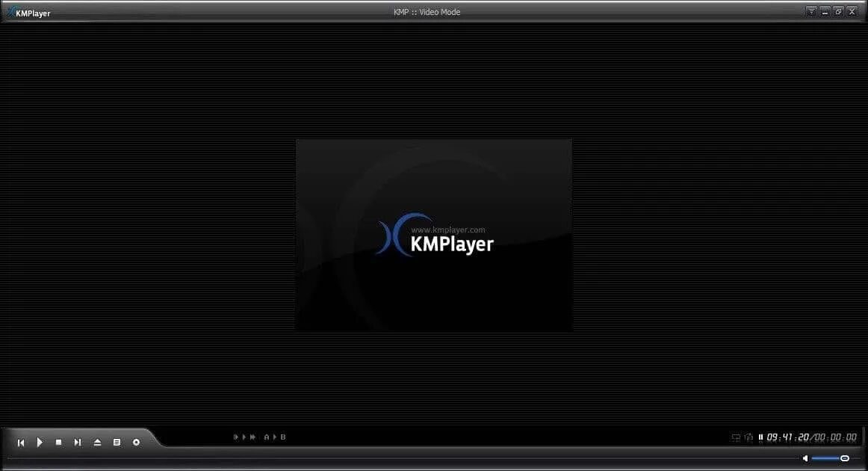
Task: Click the small arrow between A and B
Action: [275, 437]
